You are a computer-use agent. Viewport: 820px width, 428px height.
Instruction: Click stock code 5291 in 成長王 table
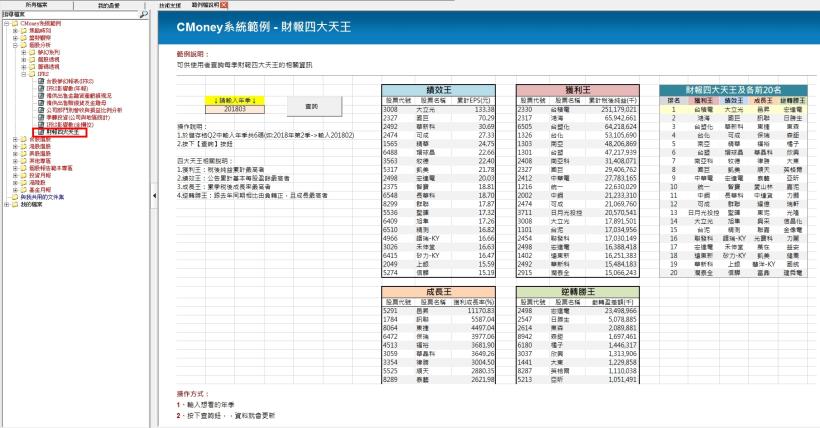click(x=390, y=311)
